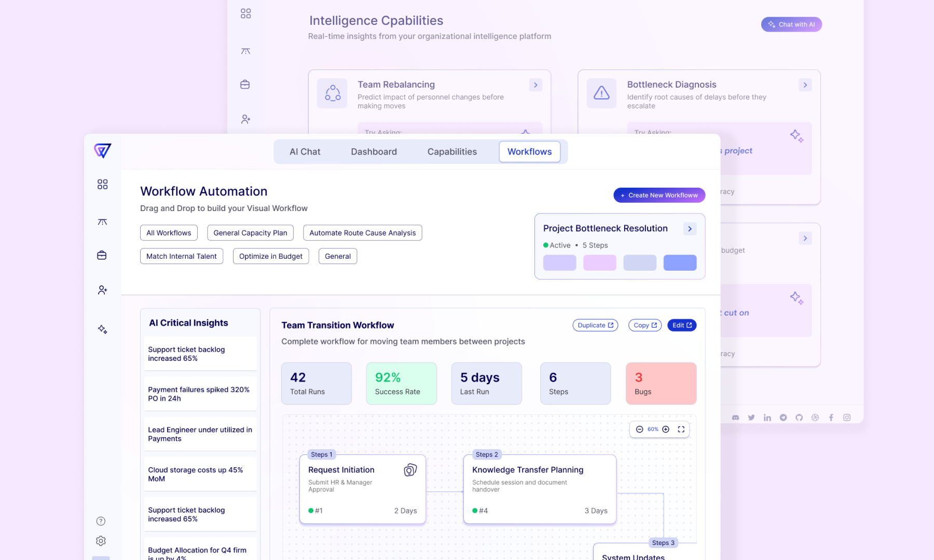This screenshot has height=560, width=934.
Task: Expand the budget card chevron in back window
Action: pos(805,239)
